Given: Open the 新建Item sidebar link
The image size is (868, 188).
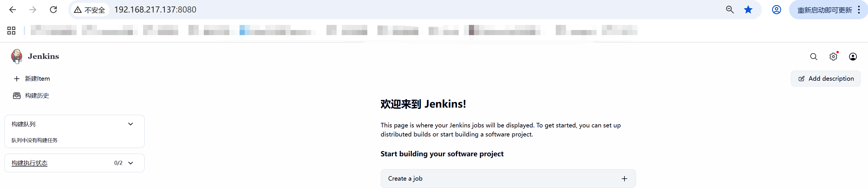Looking at the screenshot, I should 37,79.
